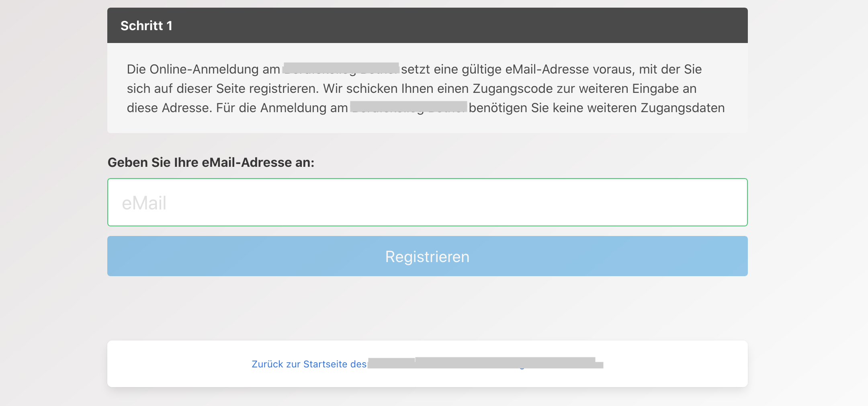This screenshot has height=406, width=868.
Task: Click the redacted name after Online-Anmeldung am
Action: (341, 68)
